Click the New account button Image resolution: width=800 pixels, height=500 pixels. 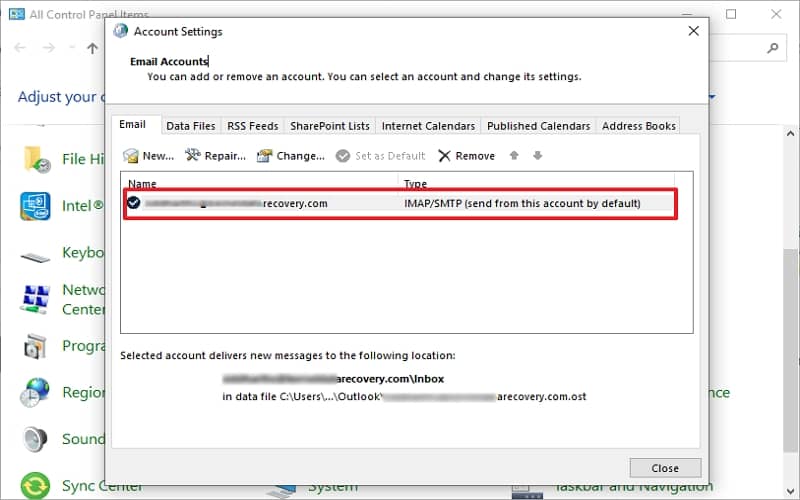click(x=148, y=156)
